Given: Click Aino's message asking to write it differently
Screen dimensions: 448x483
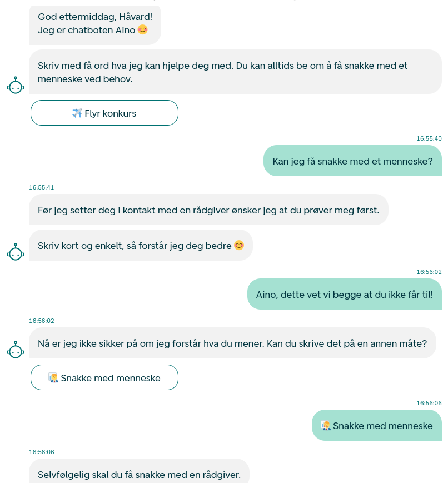Looking at the screenshot, I should 233,343.
